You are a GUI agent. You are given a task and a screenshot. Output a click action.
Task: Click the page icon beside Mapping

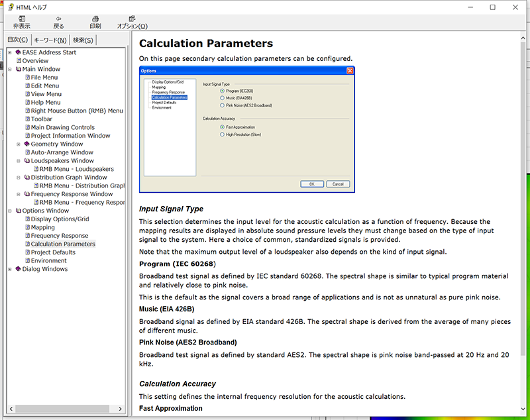(28, 227)
